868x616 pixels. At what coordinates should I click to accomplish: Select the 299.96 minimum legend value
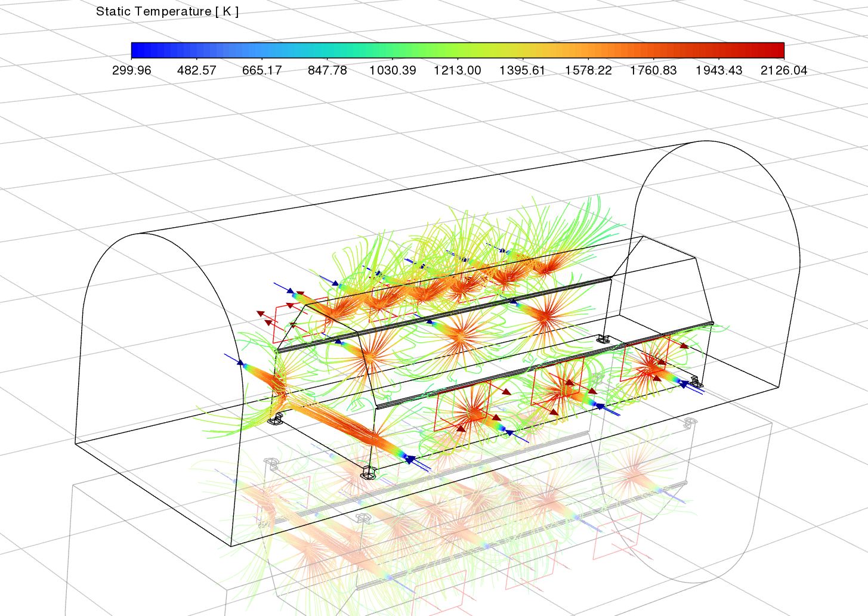[x=132, y=70]
